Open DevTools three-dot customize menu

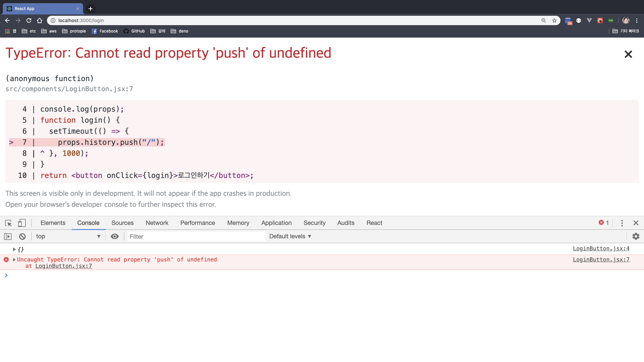[622, 223]
